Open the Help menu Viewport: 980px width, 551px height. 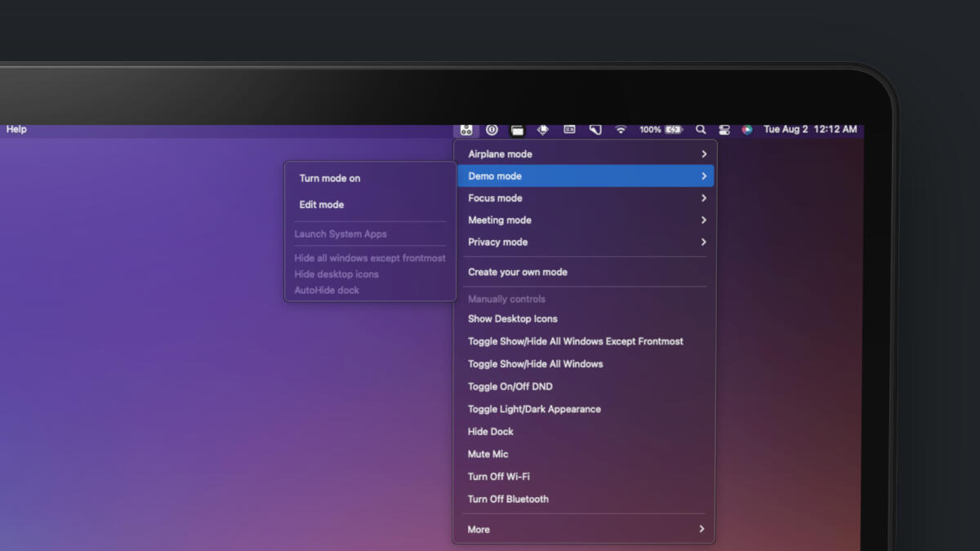(x=16, y=130)
